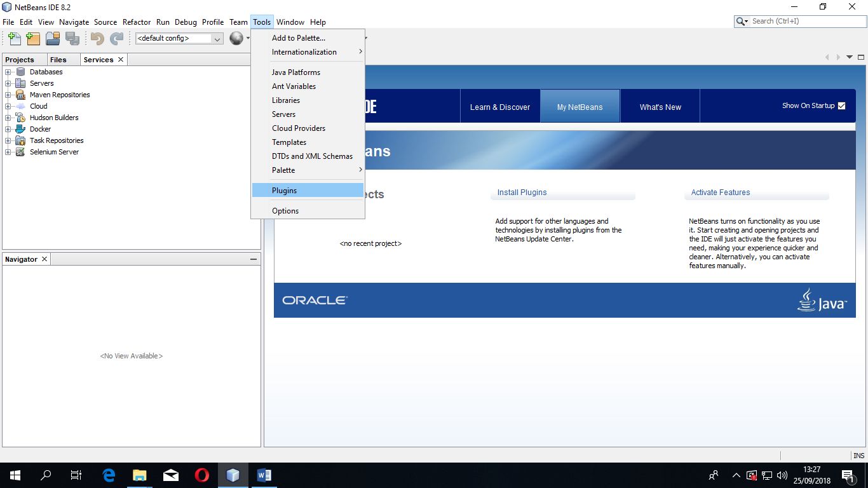Expand the Servers tree node
This screenshot has height=488, width=868.
tap(8, 83)
